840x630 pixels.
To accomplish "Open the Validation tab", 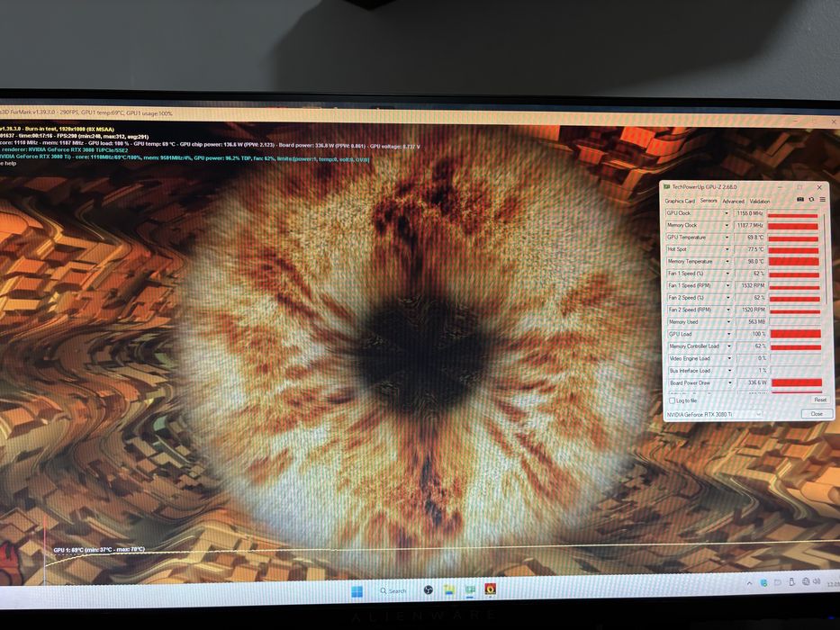I will click(x=759, y=201).
